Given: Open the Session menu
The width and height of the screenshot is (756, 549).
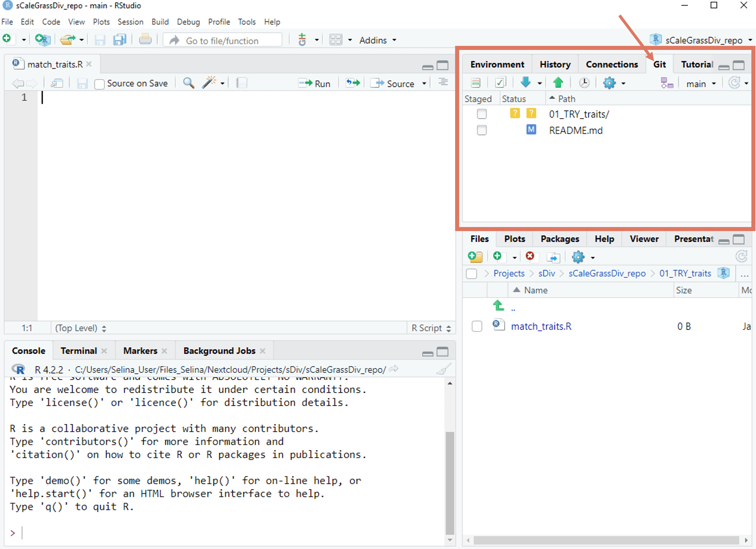Looking at the screenshot, I should (130, 22).
